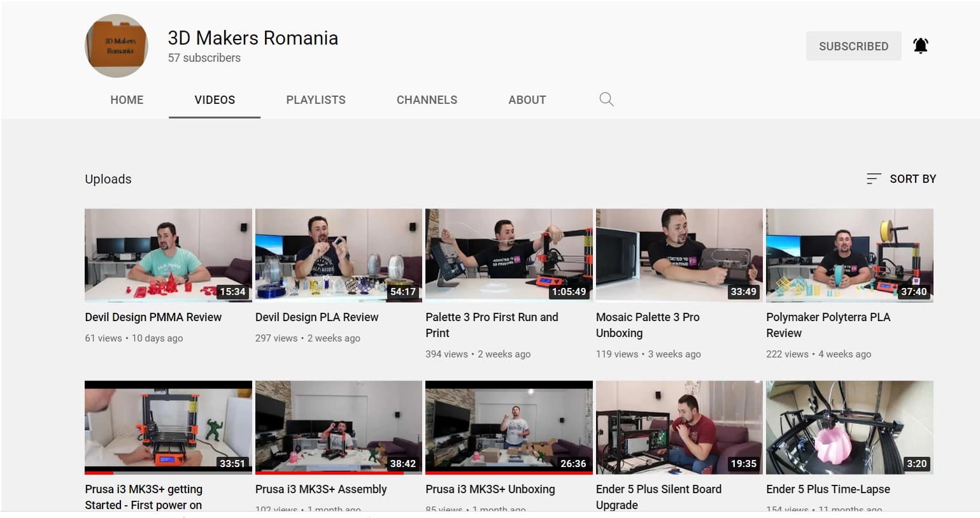The image size is (980, 518).
Task: Play the Devil Design PMMA Review thumbnail
Action: click(168, 255)
